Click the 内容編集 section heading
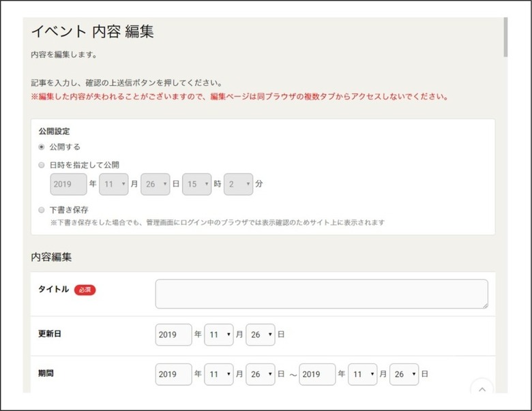Viewport: 532px width, 411px height. (51, 257)
